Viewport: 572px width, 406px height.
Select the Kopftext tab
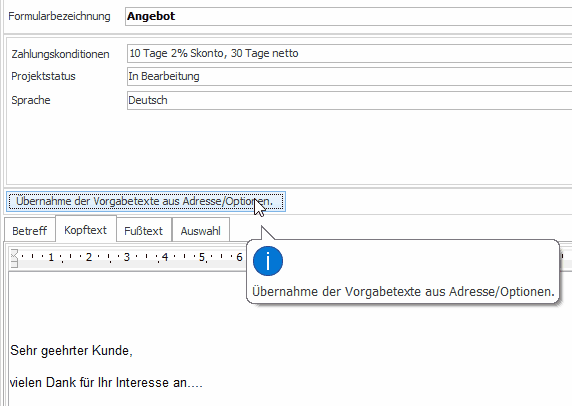[86, 230]
